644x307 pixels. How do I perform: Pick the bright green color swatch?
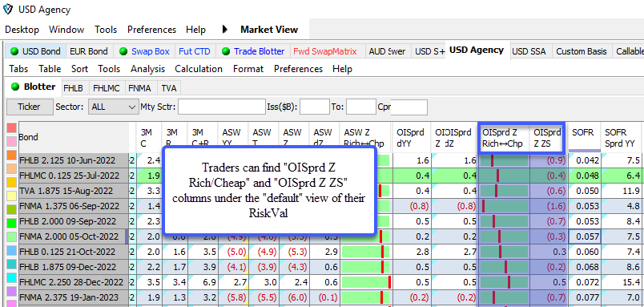tap(11, 223)
